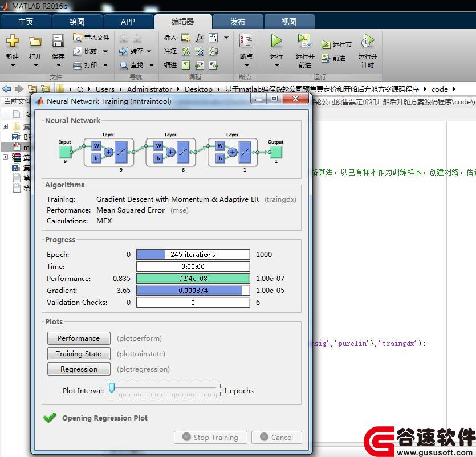Switch to the 主页 tab
476x457 pixels.
(26, 22)
